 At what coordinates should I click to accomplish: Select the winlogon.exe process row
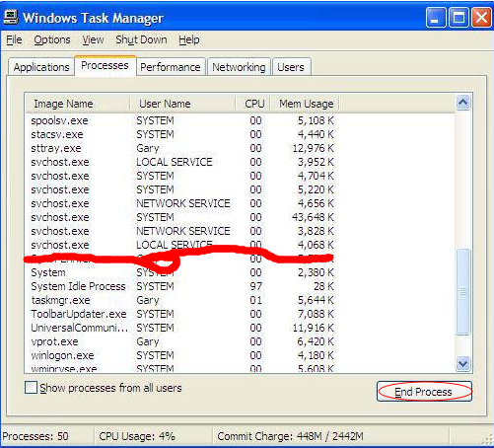pyautogui.click(x=182, y=355)
